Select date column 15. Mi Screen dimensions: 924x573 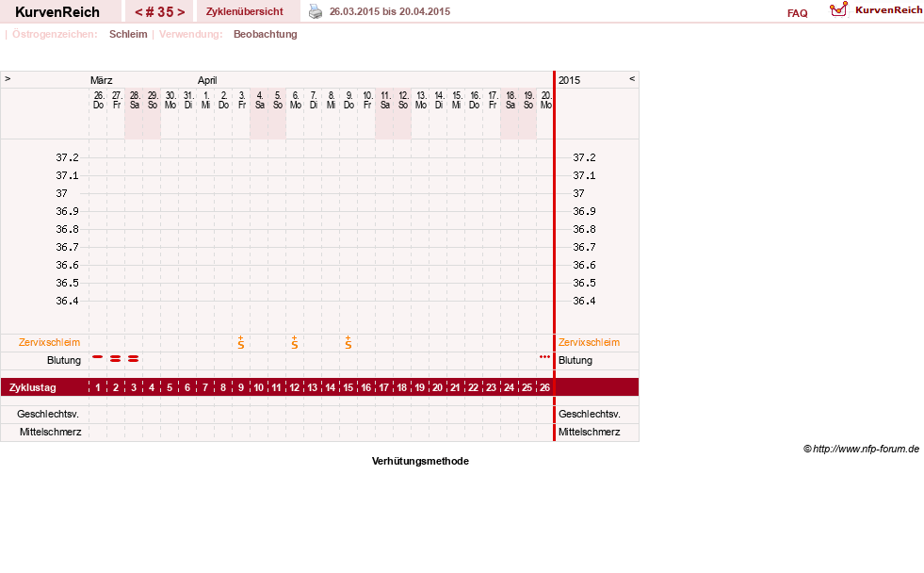tap(457, 100)
